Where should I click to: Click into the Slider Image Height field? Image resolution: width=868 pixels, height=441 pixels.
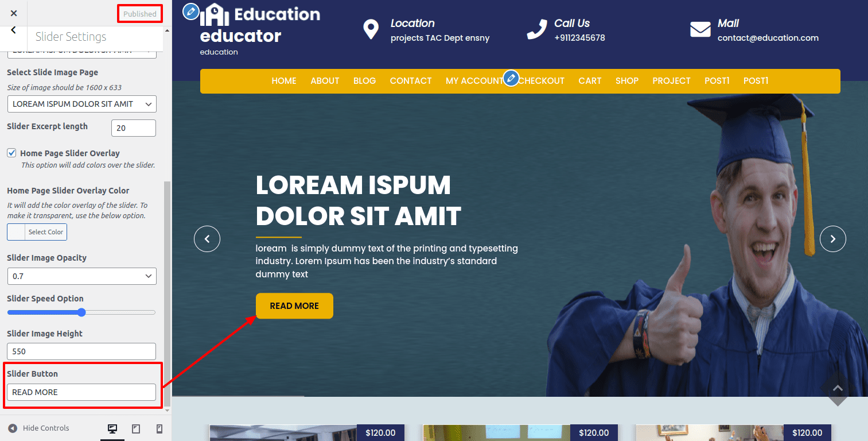pos(81,351)
